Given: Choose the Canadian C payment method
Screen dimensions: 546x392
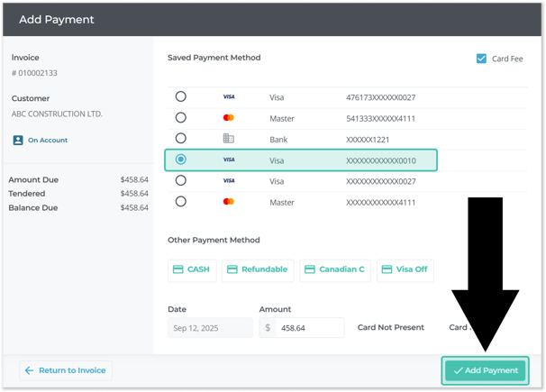Looking at the screenshot, I should coord(334,269).
